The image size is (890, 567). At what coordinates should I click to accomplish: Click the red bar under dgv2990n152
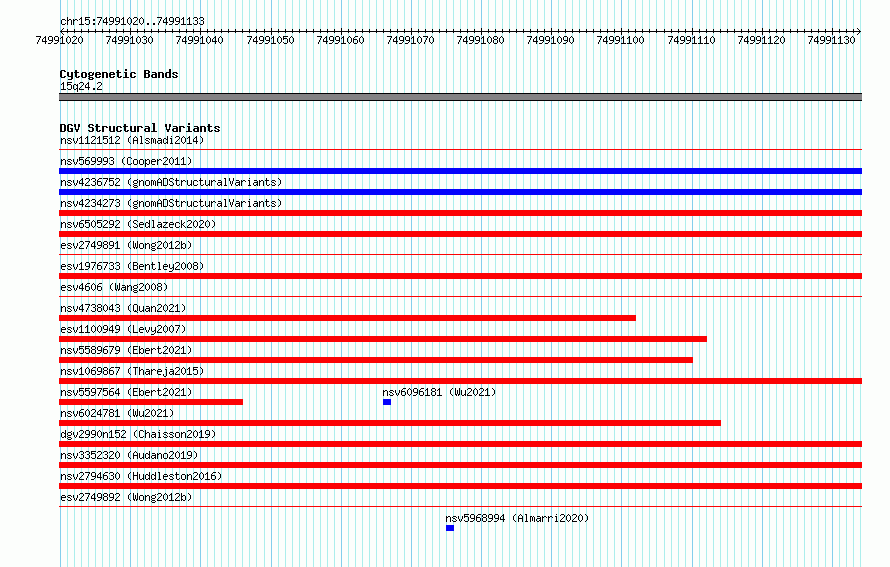coord(460,444)
